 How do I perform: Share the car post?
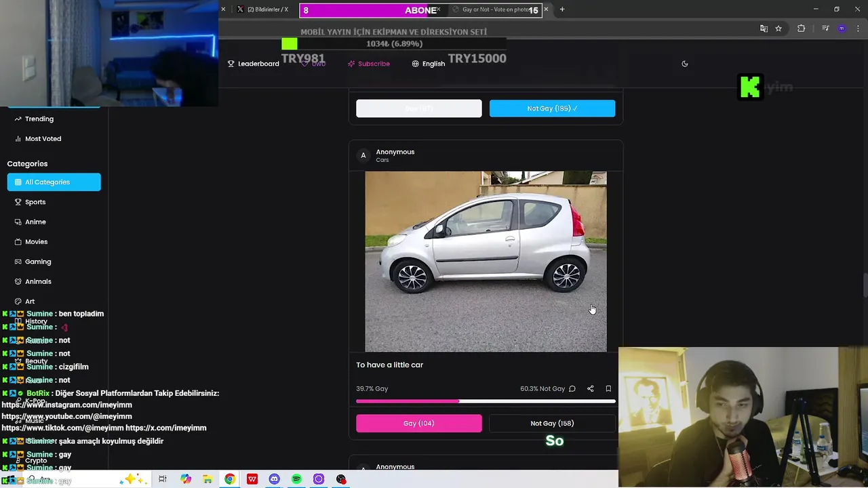pyautogui.click(x=590, y=389)
